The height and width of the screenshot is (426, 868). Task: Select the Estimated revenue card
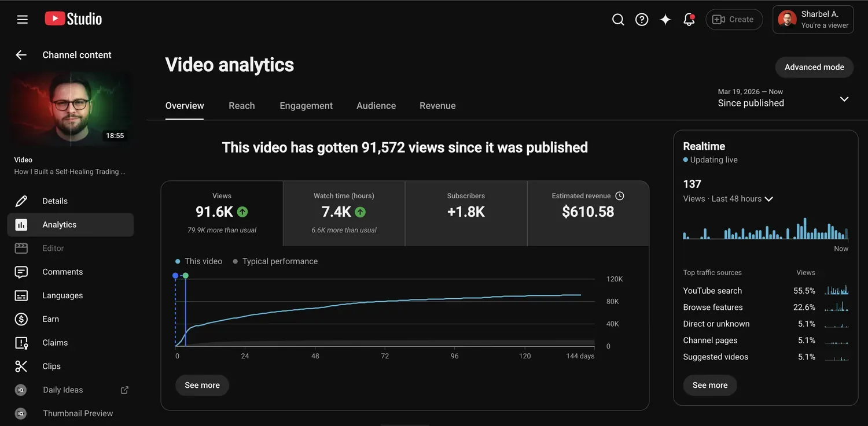[588, 213]
